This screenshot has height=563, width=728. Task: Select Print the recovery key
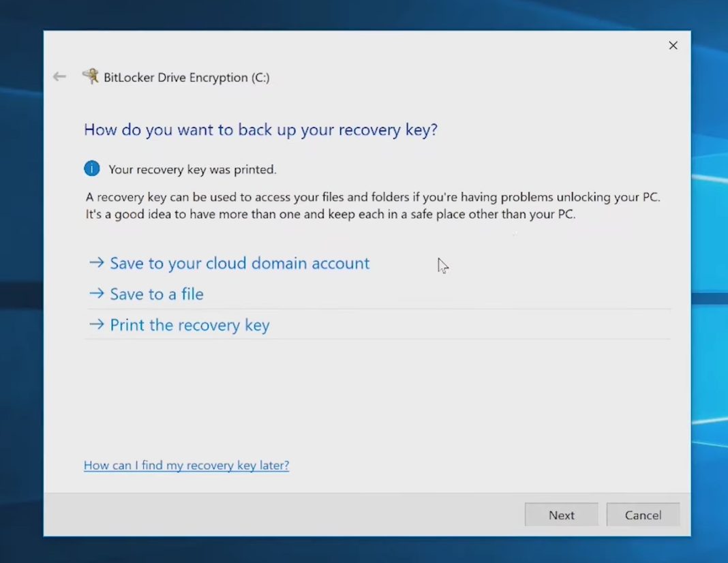click(189, 325)
